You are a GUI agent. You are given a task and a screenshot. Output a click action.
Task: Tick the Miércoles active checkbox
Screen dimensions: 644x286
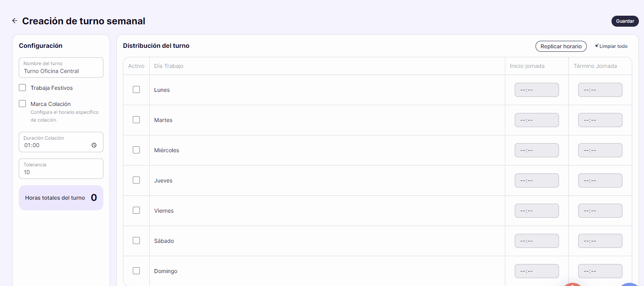pos(136,150)
